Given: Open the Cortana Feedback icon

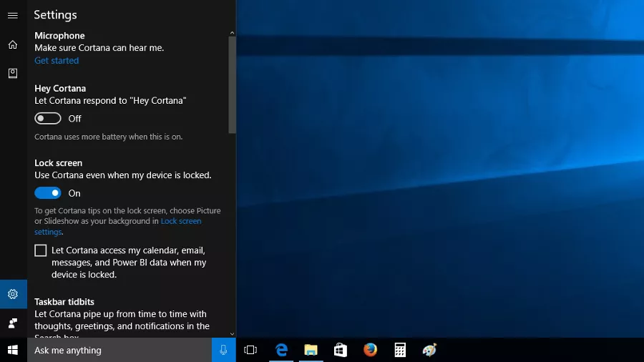Looking at the screenshot, I should 13,323.
